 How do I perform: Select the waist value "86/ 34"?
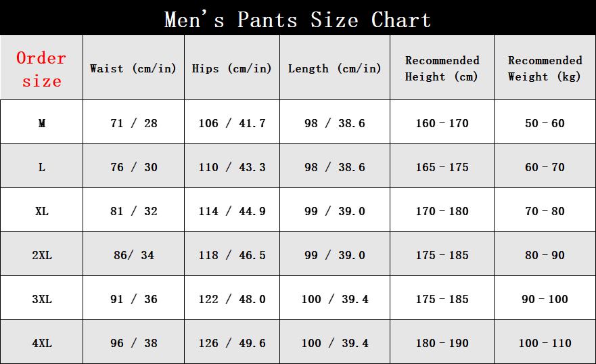(134, 255)
